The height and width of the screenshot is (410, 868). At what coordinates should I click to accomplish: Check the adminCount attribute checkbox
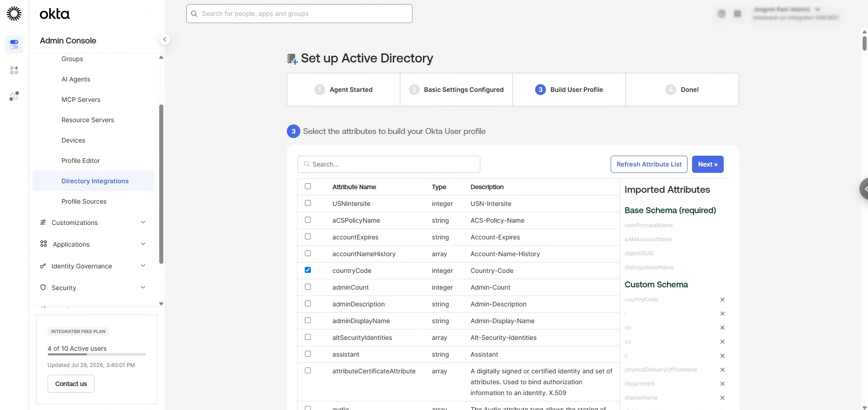[308, 287]
